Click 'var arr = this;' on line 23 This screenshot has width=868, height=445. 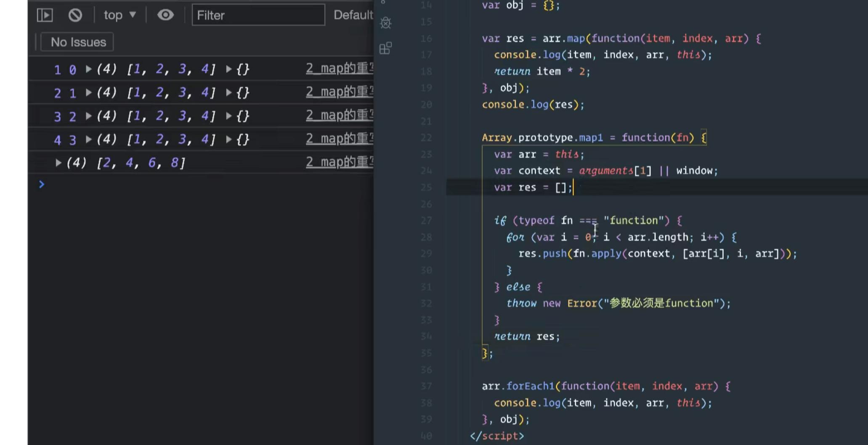tap(539, 154)
